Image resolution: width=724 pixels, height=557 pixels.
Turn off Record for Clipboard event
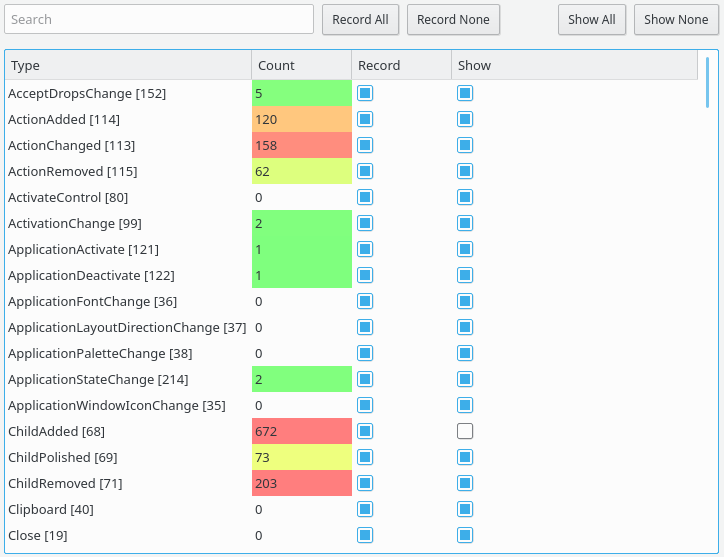[x=365, y=510]
